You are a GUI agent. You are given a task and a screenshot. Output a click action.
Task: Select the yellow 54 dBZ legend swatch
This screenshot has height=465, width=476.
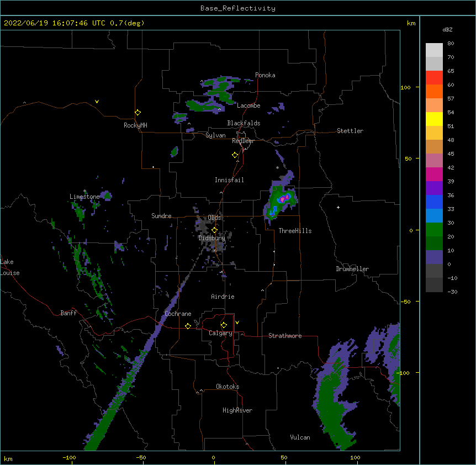pyautogui.click(x=434, y=119)
